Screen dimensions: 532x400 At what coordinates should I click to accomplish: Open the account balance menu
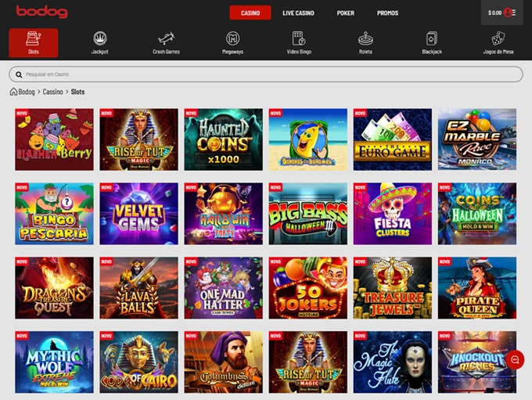tap(501, 13)
